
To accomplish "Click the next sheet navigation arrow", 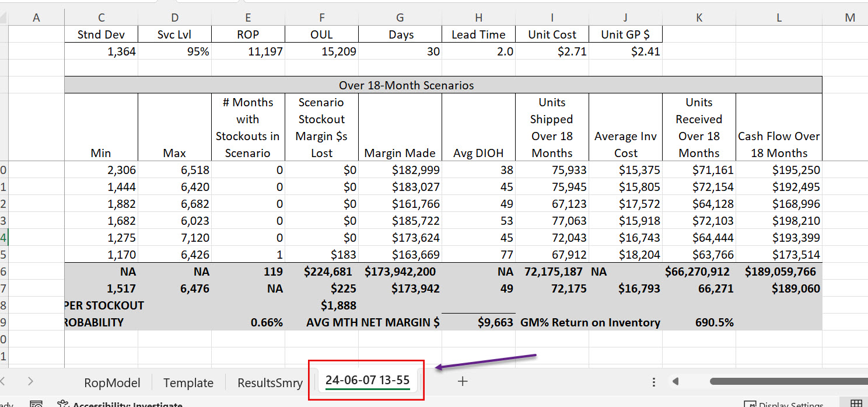I will tap(30, 382).
